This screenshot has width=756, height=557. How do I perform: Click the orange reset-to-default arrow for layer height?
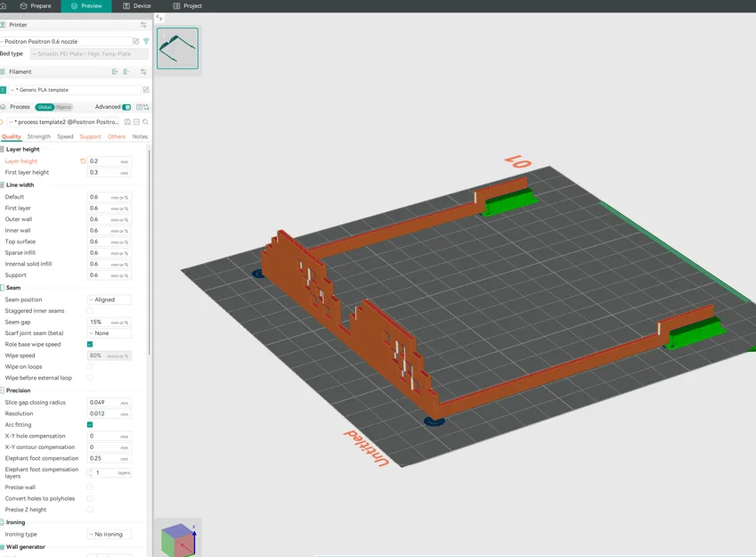click(83, 161)
